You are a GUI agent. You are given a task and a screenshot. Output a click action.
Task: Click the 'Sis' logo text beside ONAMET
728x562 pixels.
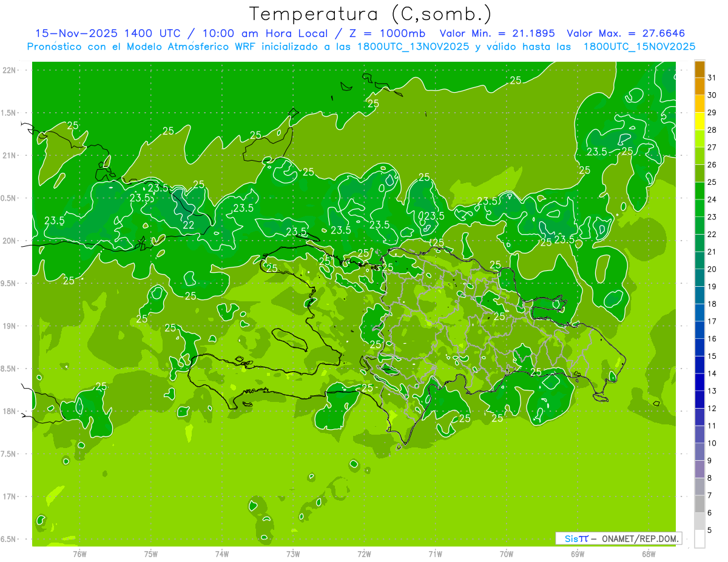tap(572, 538)
